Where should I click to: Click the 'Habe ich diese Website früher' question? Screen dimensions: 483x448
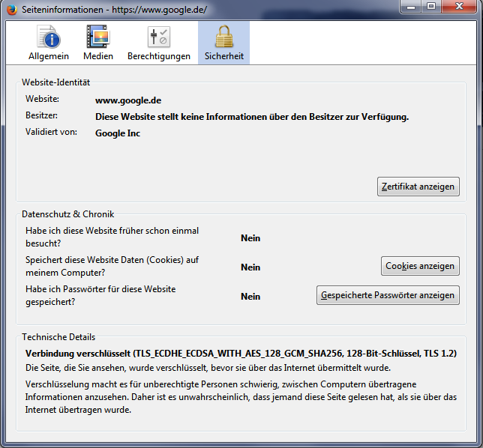click(x=112, y=237)
